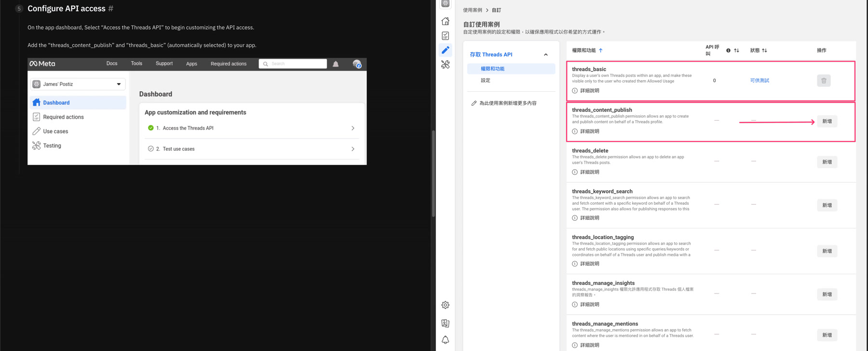The height and width of the screenshot is (351, 868).
Task: Click the 操作 column header
Action: click(x=822, y=50)
